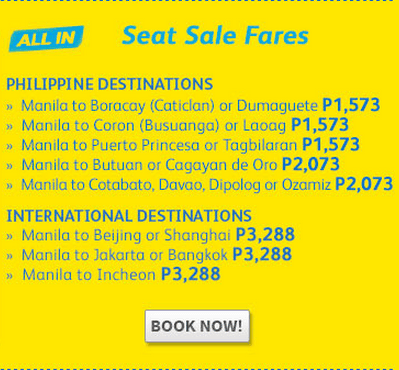399x370 pixels.
Task: Select Manila to Beijing or Shanghai fare
Action: [x=150, y=235]
